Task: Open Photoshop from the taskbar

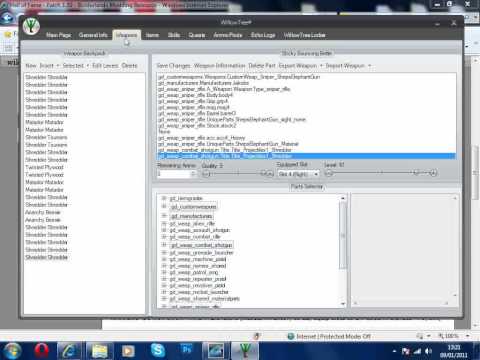Action: pos(187,350)
